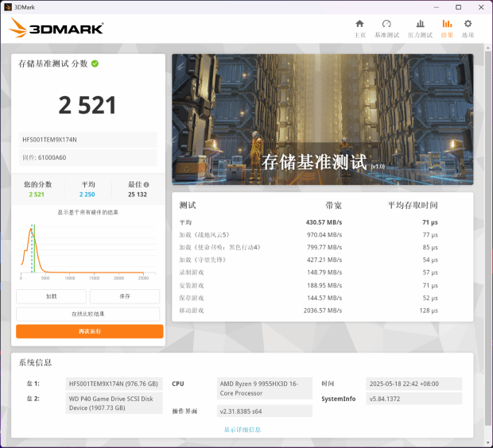Click the vertical scrollbar on the right
This screenshot has width=493, height=448.
pyautogui.click(x=488, y=239)
